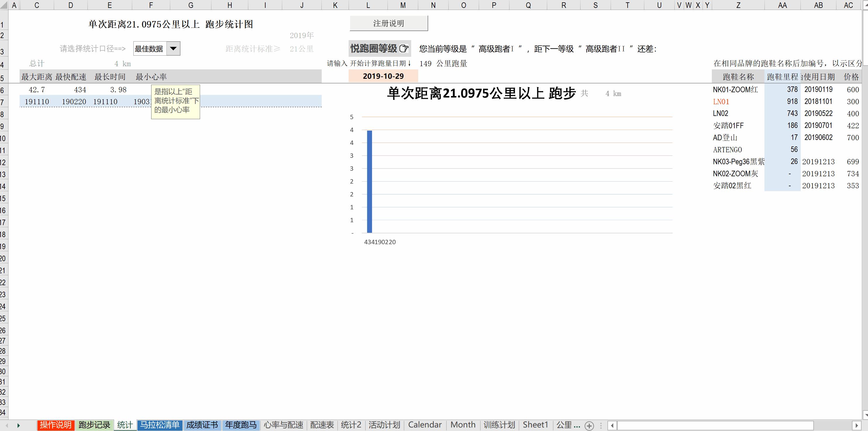
Task: Open the Sheet1 tab
Action: pos(535,425)
